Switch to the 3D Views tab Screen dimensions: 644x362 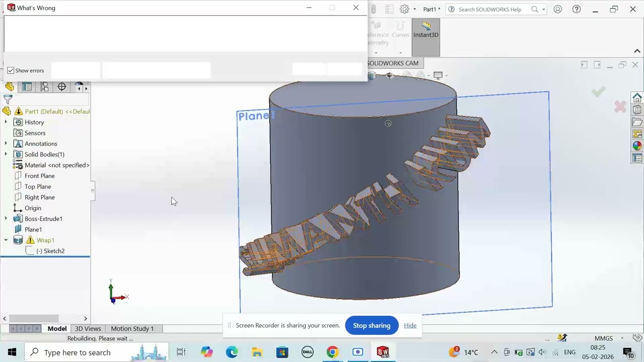[x=88, y=329]
